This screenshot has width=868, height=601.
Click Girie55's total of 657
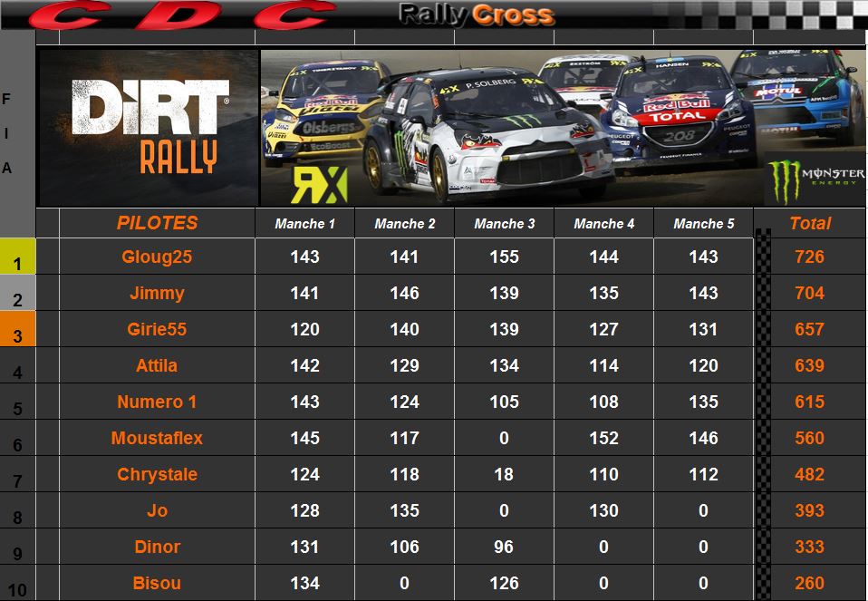click(810, 329)
